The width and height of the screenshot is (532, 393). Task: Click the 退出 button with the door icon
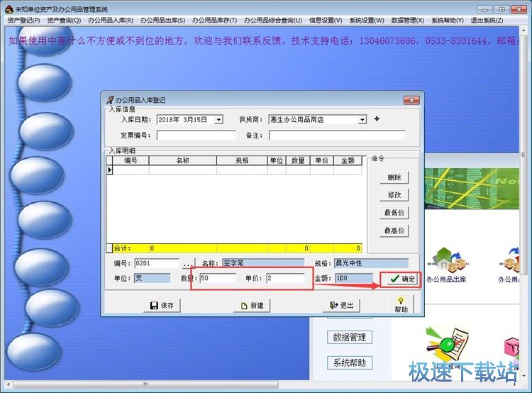point(342,306)
